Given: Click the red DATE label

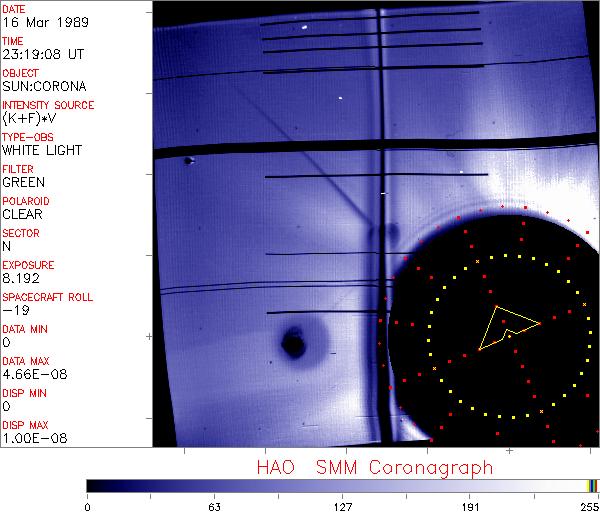Looking at the screenshot, I should click(15, 9).
